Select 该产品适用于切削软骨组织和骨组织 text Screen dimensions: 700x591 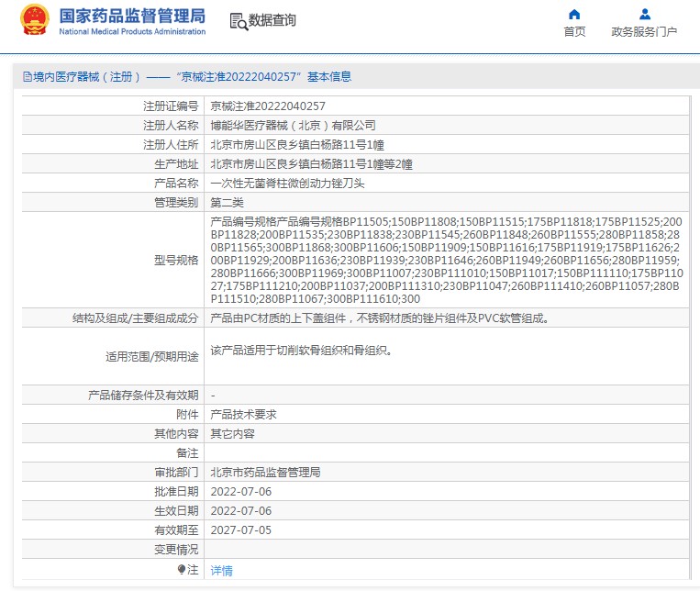(301, 351)
